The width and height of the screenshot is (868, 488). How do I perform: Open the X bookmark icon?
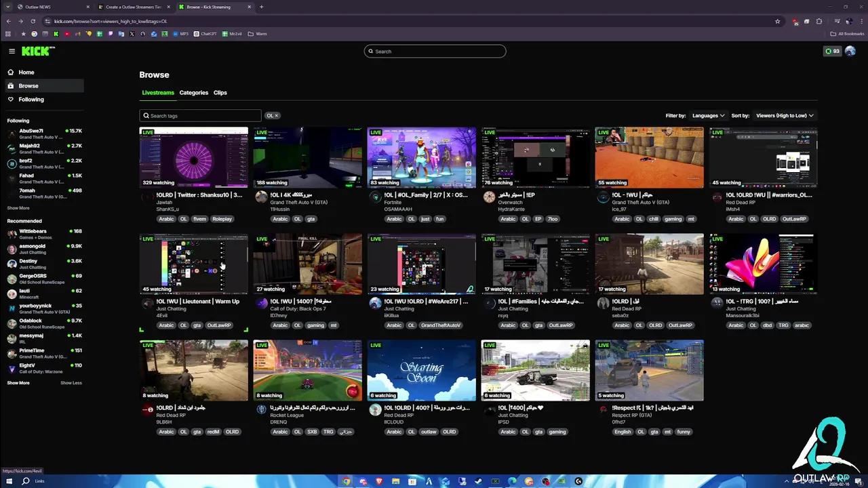pyautogui.click(x=132, y=34)
